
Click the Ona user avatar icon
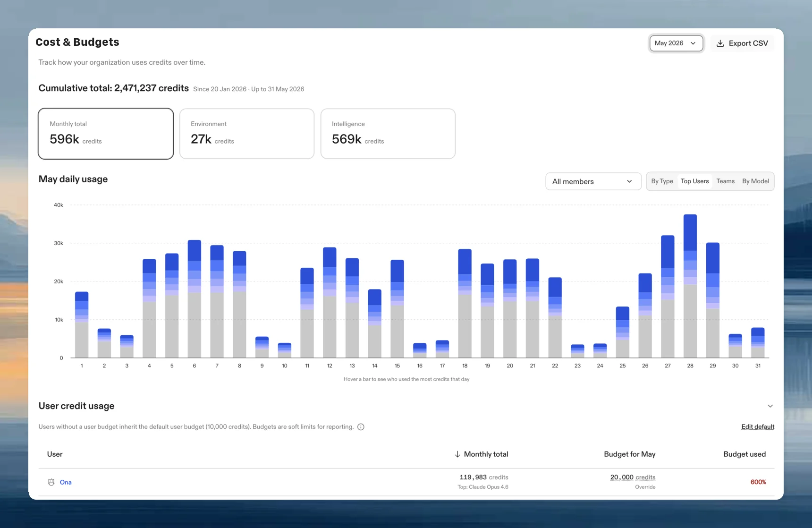(51, 482)
